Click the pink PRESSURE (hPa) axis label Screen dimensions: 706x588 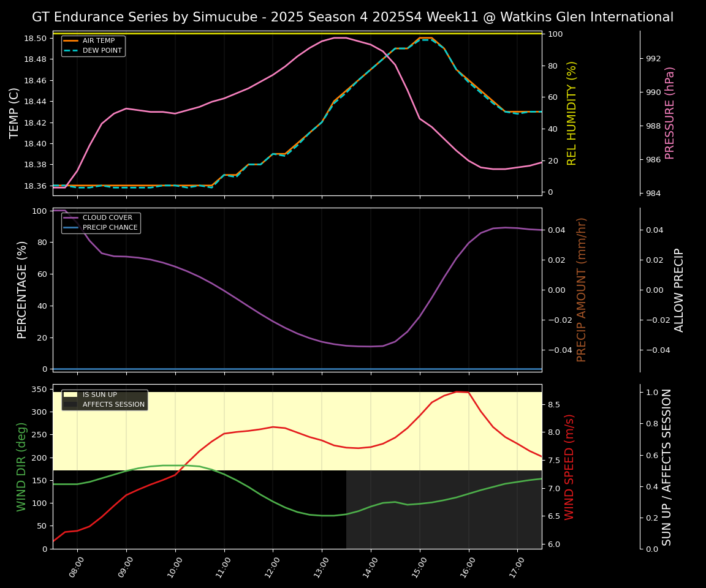(x=670, y=113)
